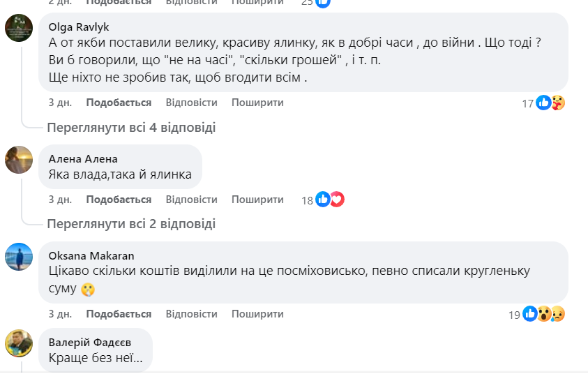Like Olga Ravlyk's comment via Подобається
588x374 pixels.
point(119,103)
